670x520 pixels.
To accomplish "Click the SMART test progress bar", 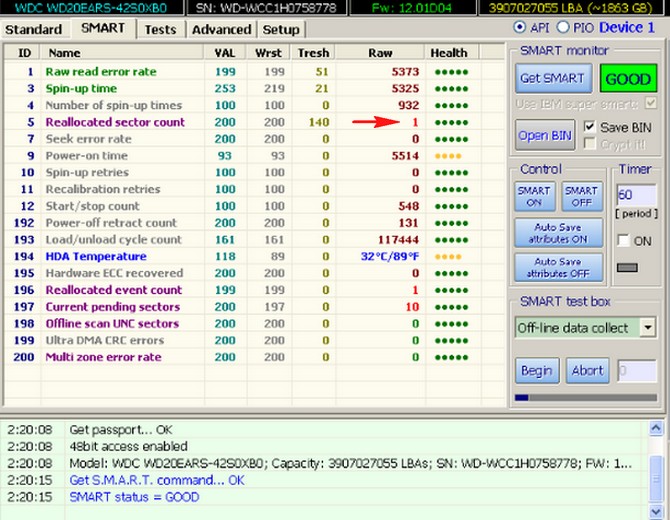I will click(x=584, y=397).
